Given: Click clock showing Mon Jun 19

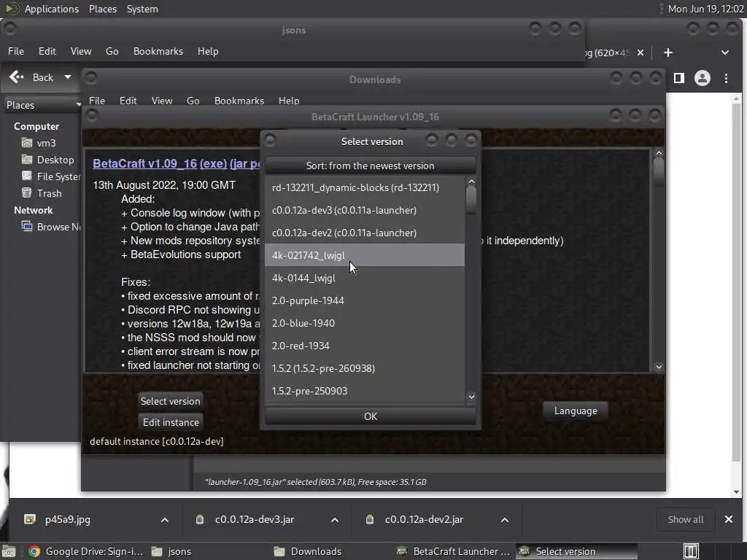Looking at the screenshot, I should coord(705,9).
